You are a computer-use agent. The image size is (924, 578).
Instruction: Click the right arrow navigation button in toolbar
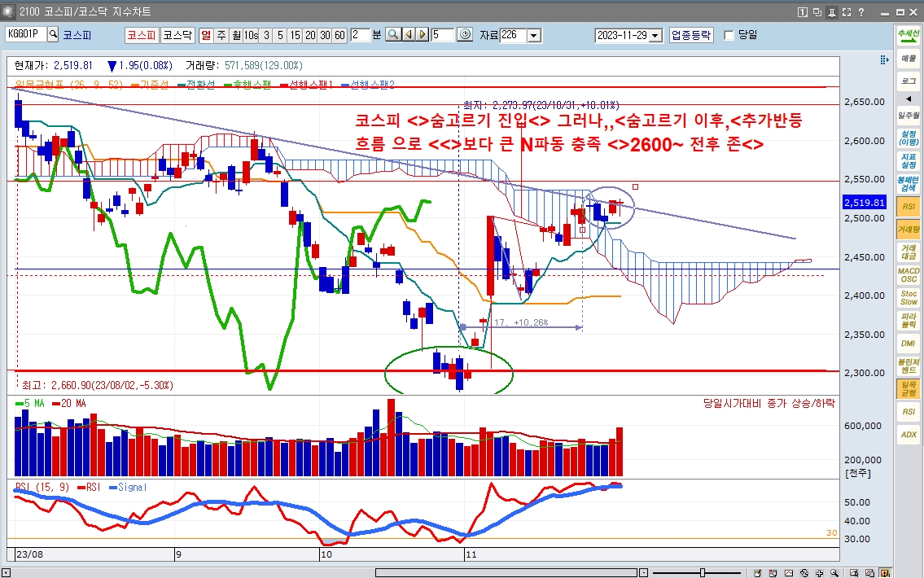423,35
